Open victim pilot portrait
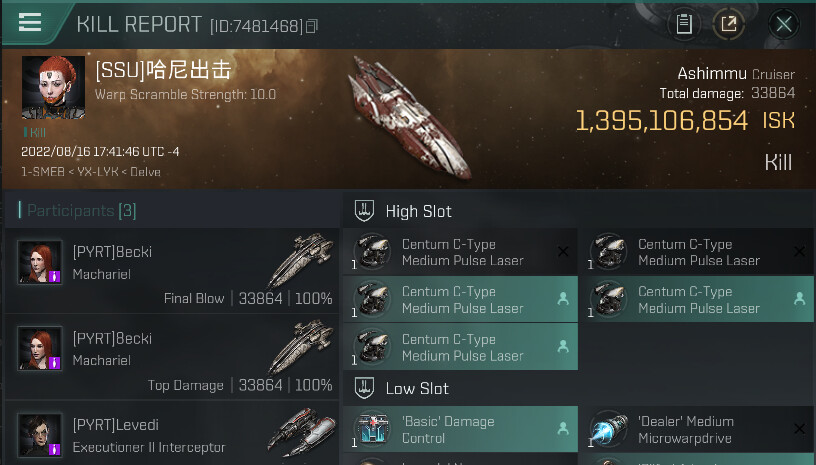816x465 pixels. (x=53, y=87)
